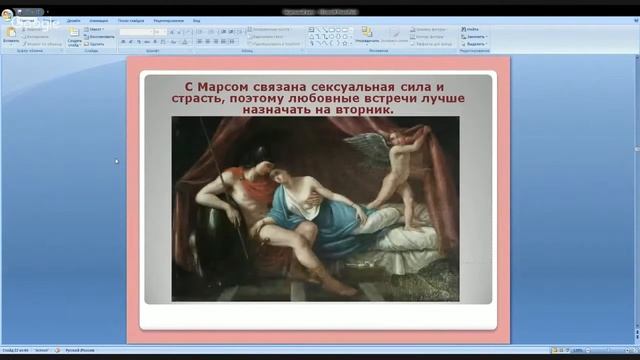Click the columns icon in Paragraph group
Screen dimensions: 640x360
coord(232,41)
